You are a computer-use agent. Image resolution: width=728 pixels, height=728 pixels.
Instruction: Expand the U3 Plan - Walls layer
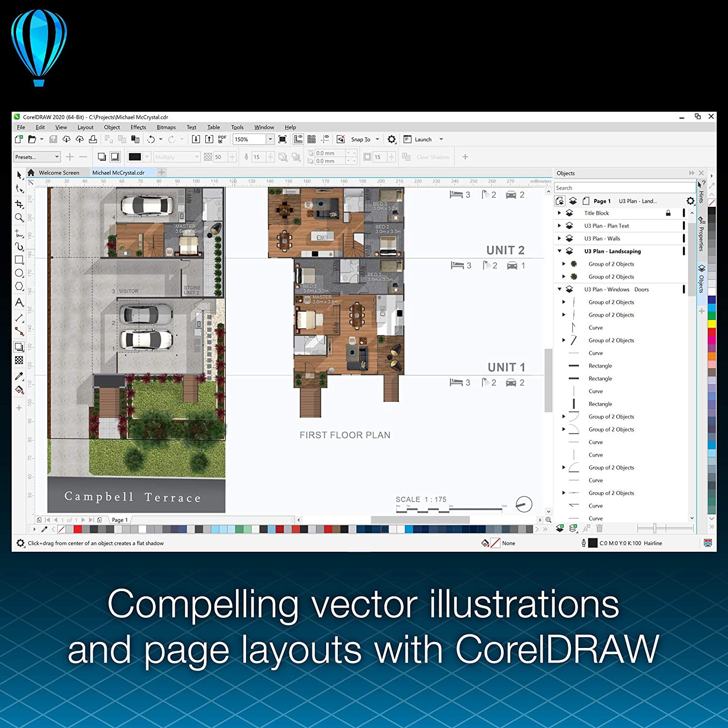560,239
